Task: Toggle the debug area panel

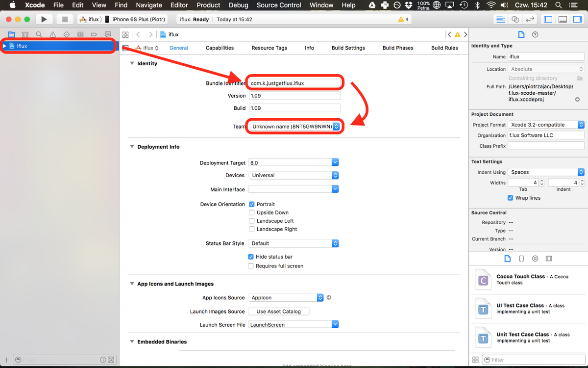Action: 563,19
